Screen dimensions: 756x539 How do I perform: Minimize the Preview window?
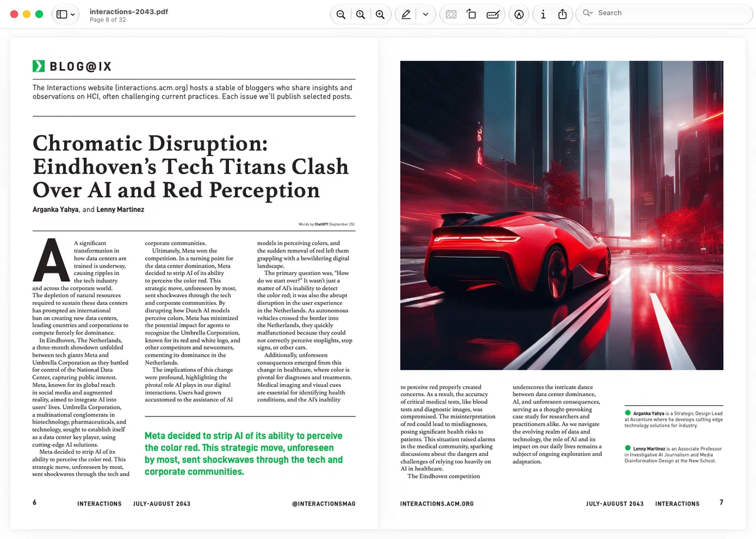point(27,14)
